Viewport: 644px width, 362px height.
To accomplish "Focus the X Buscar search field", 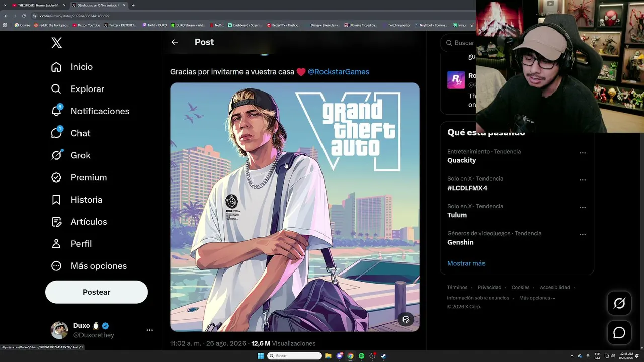I will [458, 43].
